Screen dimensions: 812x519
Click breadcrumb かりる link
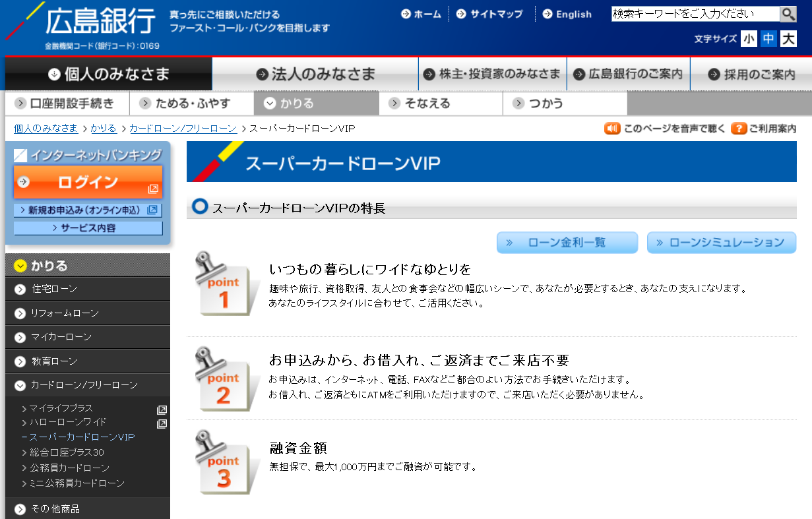pos(104,128)
